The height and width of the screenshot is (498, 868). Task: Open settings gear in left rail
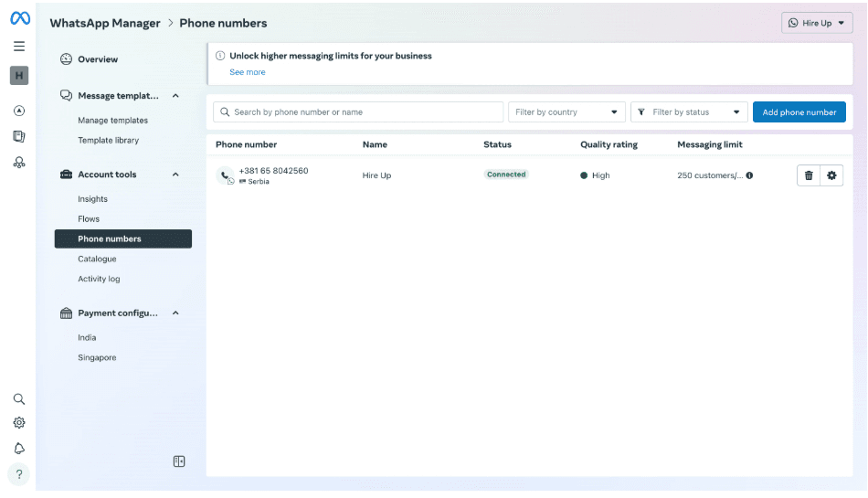point(19,423)
